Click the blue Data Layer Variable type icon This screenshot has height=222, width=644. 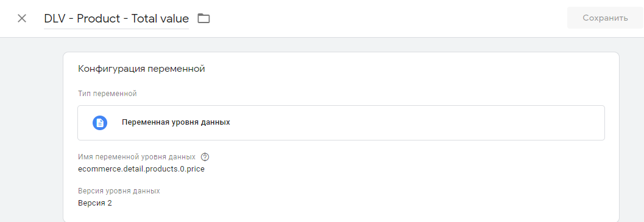pos(100,123)
